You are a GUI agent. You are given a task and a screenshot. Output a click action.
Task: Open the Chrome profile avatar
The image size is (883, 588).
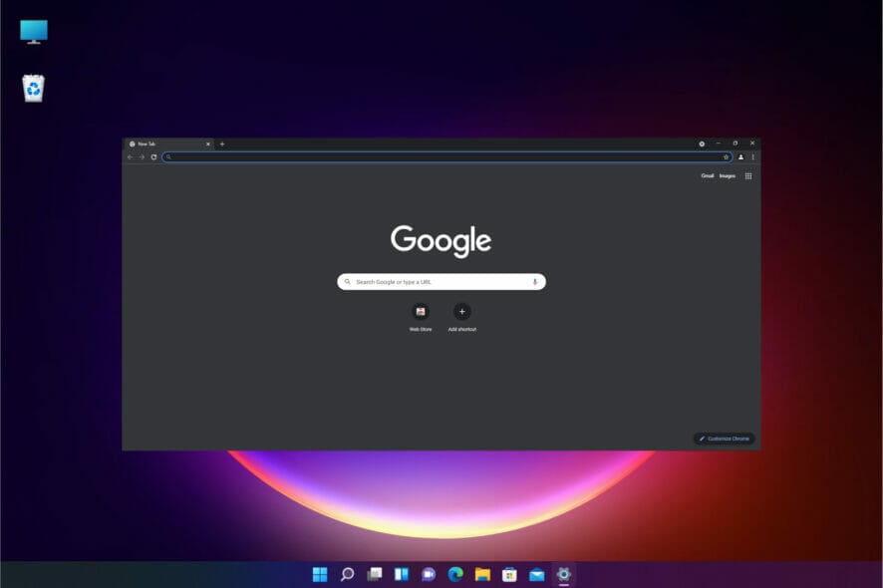pyautogui.click(x=741, y=157)
